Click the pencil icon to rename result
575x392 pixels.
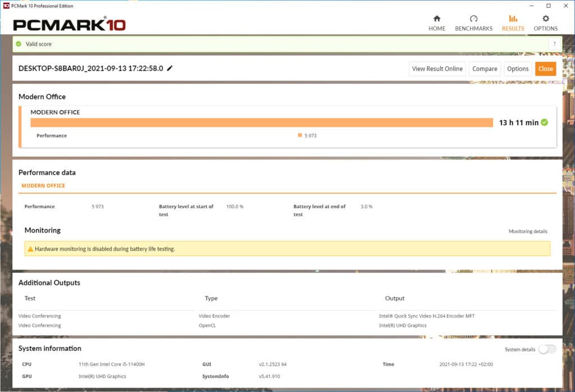[170, 68]
